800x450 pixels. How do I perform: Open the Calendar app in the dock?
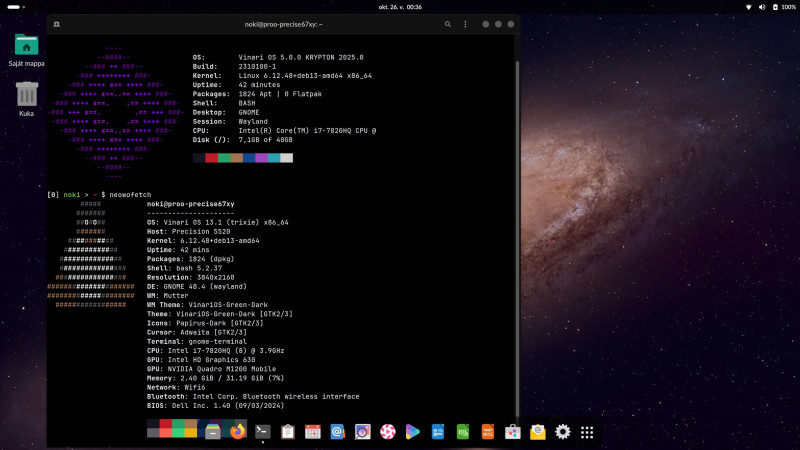(x=312, y=432)
